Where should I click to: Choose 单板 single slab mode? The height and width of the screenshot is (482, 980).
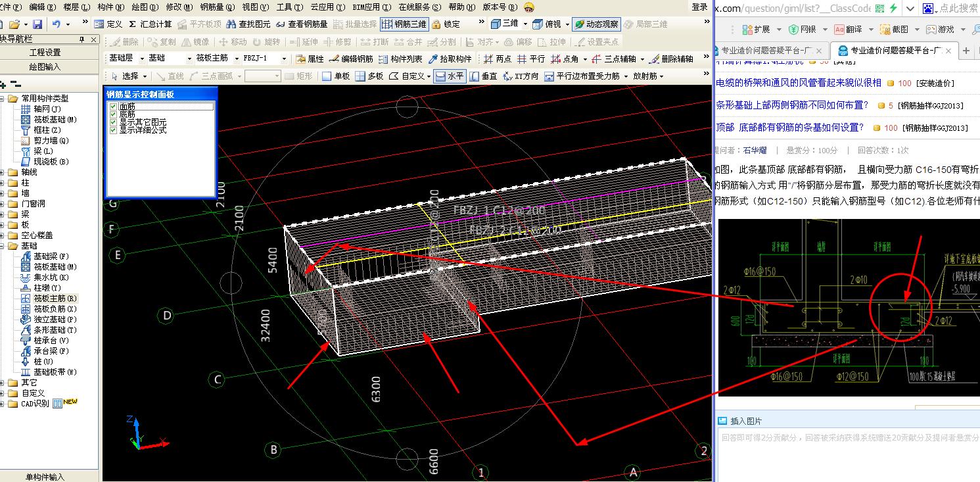pyautogui.click(x=336, y=76)
